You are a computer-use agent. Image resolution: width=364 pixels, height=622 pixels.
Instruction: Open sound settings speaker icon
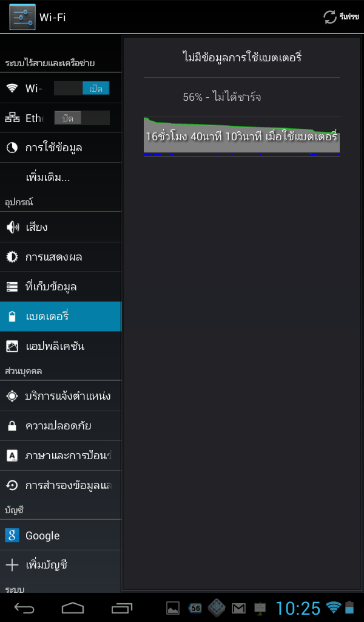[12, 227]
